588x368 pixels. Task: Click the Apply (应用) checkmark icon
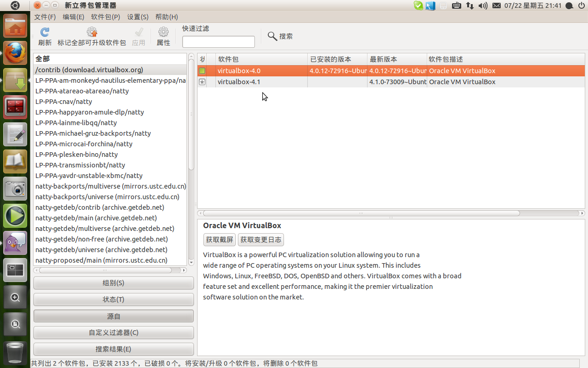click(x=138, y=32)
